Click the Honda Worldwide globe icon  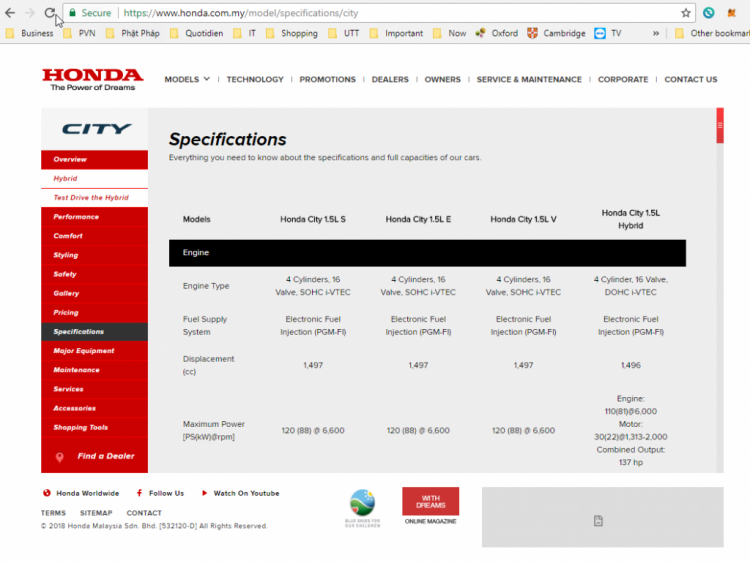pyautogui.click(x=46, y=493)
